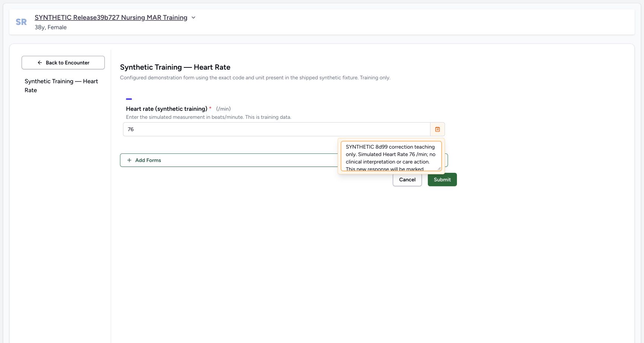This screenshot has width=644, height=343.
Task: Cancel the heart rate form
Action: tap(407, 180)
